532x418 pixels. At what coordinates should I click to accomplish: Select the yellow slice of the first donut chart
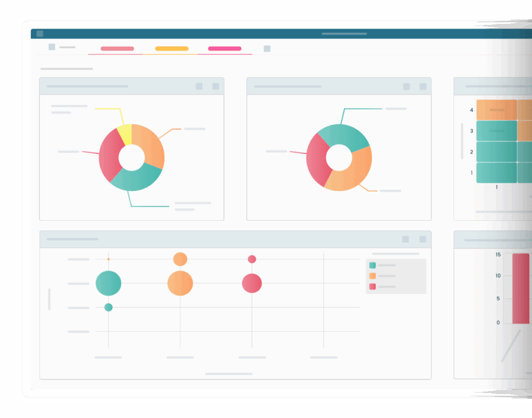tap(125, 134)
